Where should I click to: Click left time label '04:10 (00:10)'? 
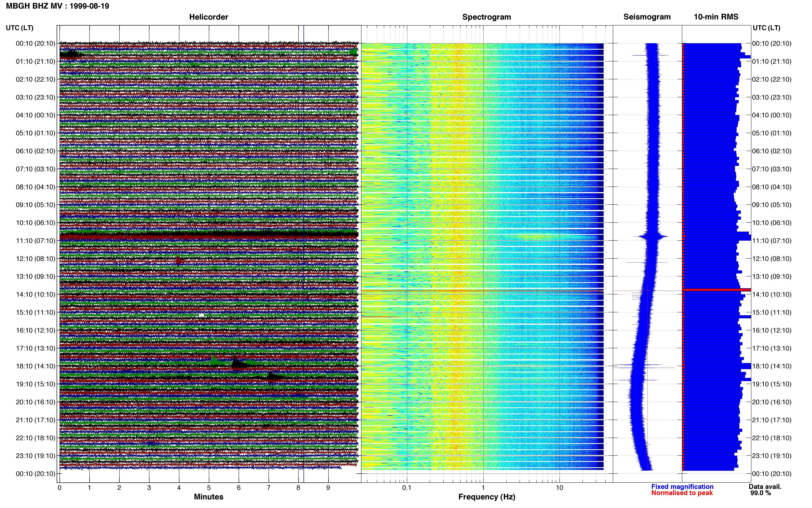pos(36,115)
